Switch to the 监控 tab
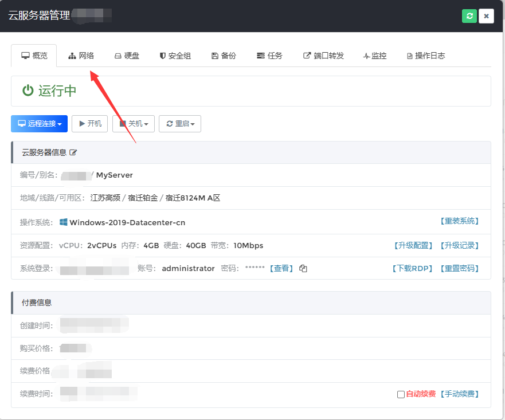The width and height of the screenshot is (505, 420). pos(374,56)
